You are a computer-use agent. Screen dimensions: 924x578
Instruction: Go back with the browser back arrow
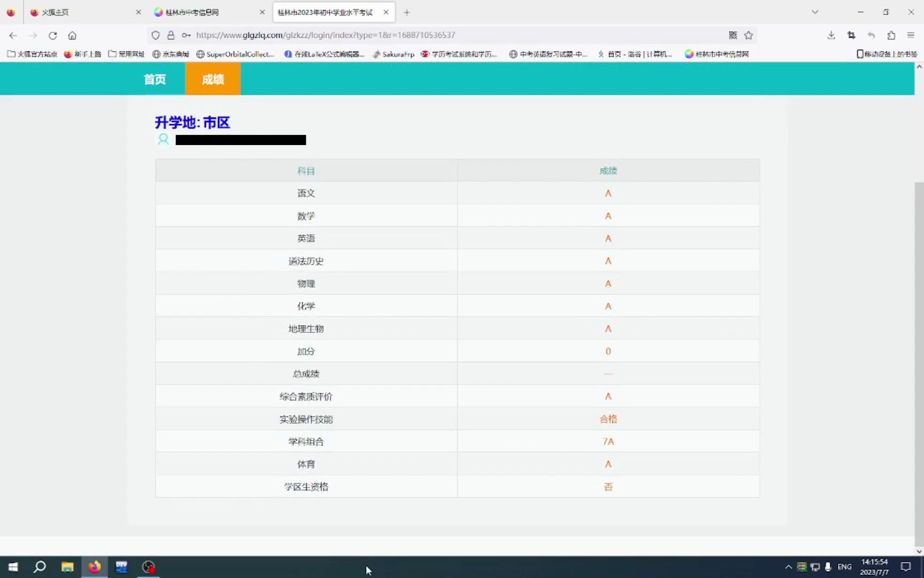point(13,35)
